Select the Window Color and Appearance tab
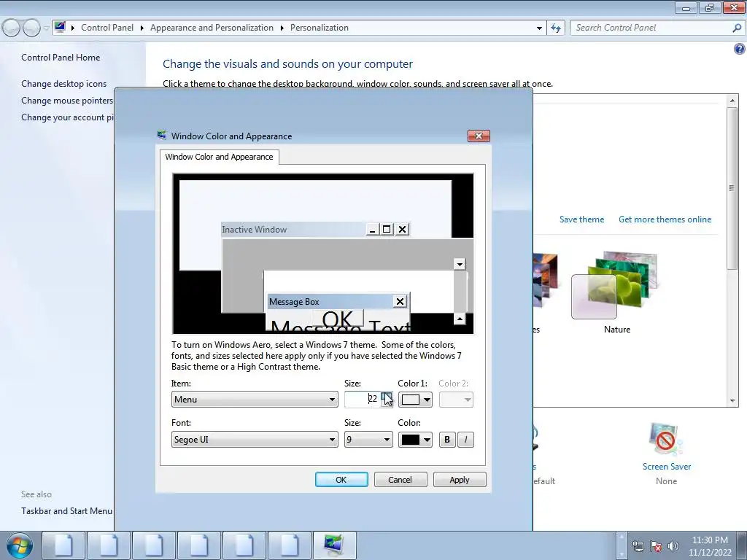The image size is (747, 560). (219, 157)
